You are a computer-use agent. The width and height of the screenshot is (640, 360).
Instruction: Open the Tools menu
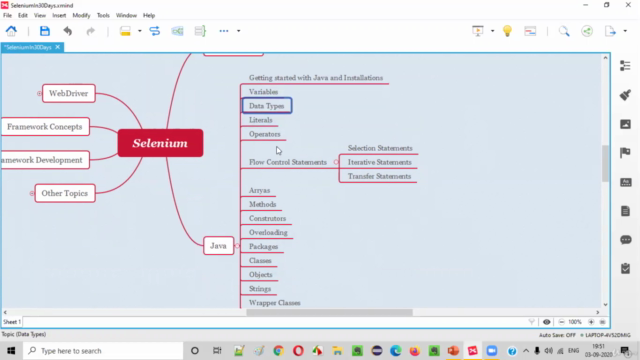click(x=103, y=16)
